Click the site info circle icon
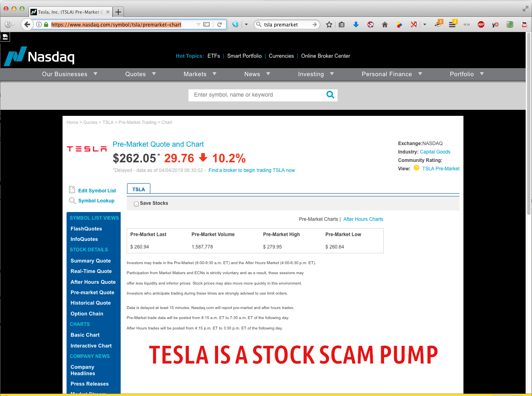 tap(39, 24)
